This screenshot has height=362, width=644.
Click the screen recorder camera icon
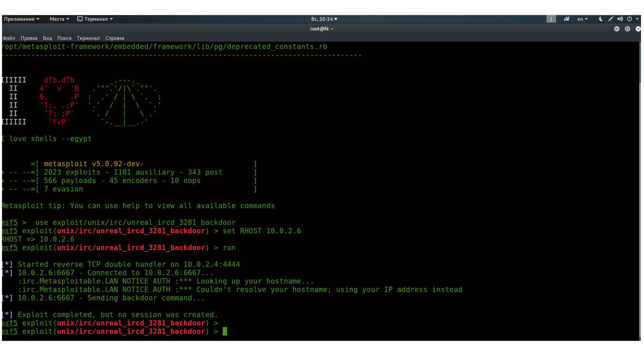tap(567, 19)
